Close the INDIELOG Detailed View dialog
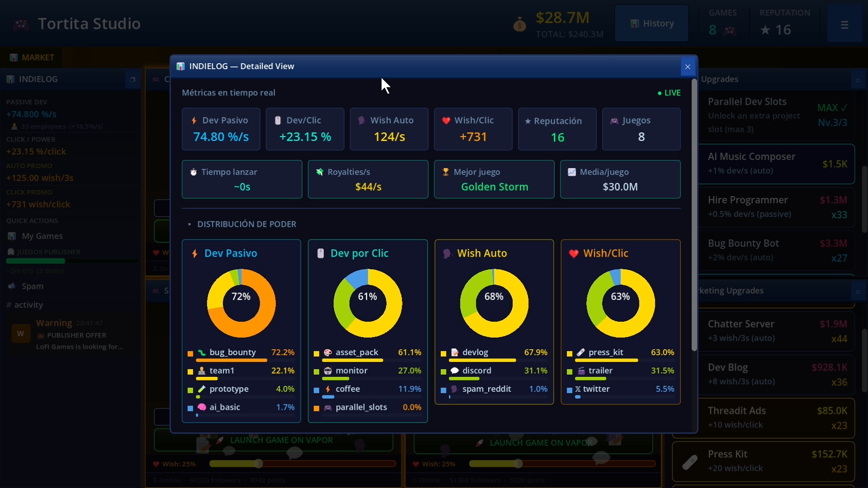868x488 pixels. coord(688,67)
